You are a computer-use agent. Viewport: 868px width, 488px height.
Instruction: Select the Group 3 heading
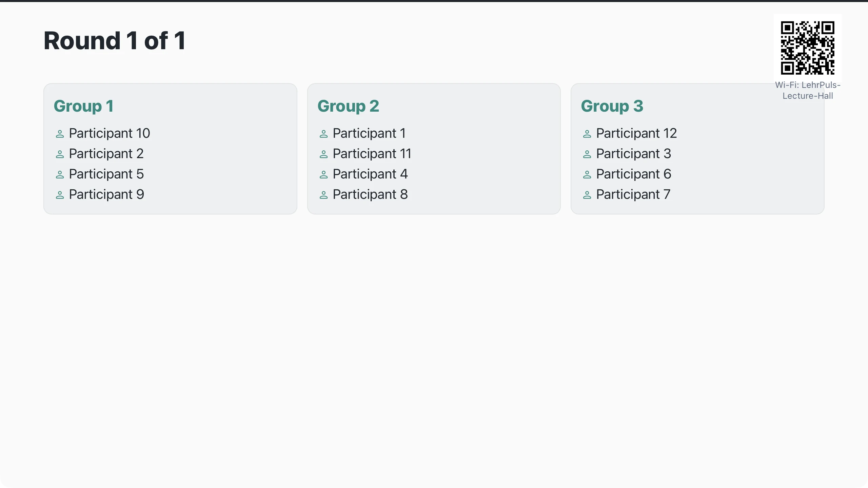(612, 106)
